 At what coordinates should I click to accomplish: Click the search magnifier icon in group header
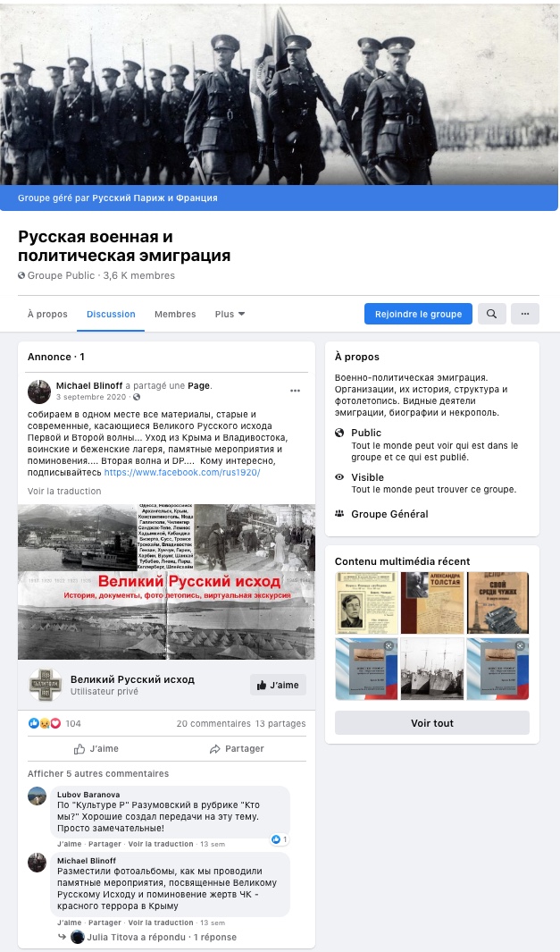point(491,314)
